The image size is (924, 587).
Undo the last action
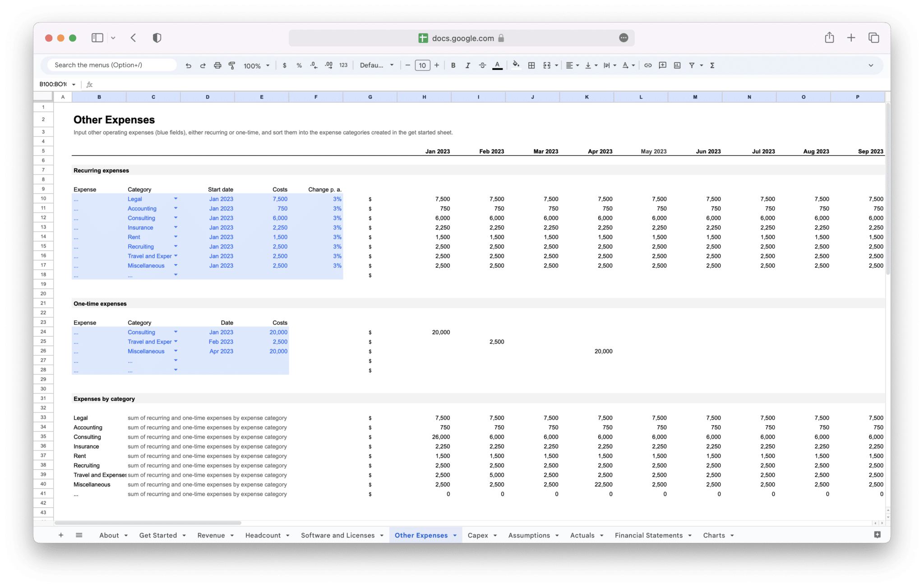point(188,65)
